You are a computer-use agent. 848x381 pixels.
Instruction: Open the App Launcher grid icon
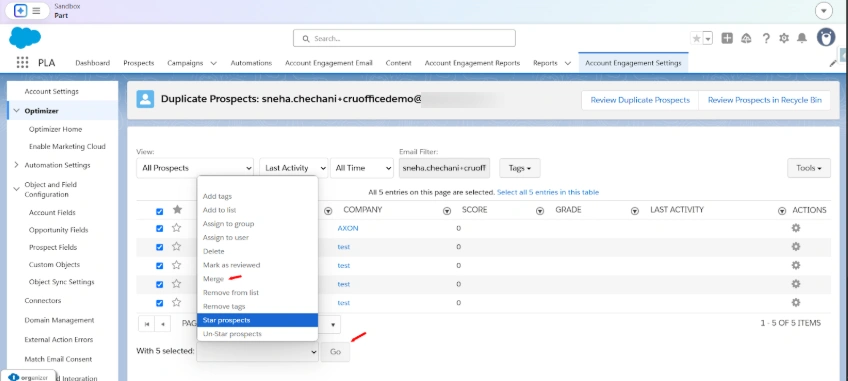pyautogui.click(x=22, y=63)
